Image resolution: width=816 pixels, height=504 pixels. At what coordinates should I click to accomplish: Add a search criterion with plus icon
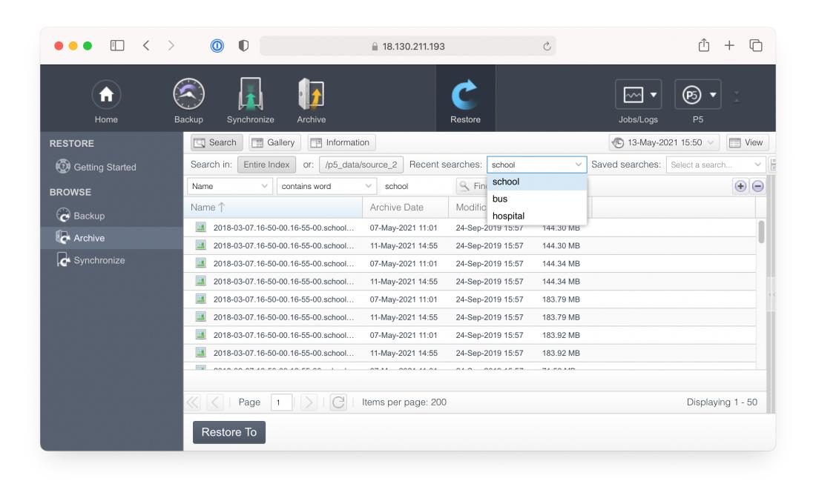click(740, 186)
